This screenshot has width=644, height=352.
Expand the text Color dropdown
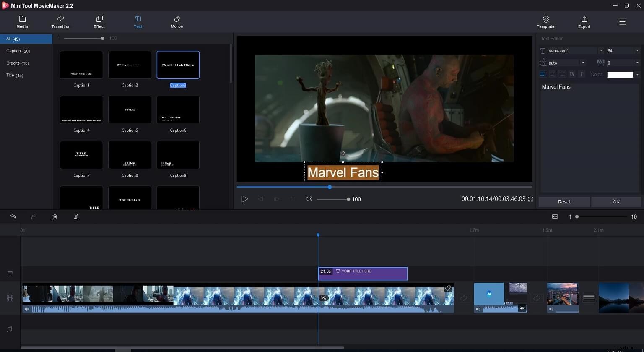click(x=638, y=74)
